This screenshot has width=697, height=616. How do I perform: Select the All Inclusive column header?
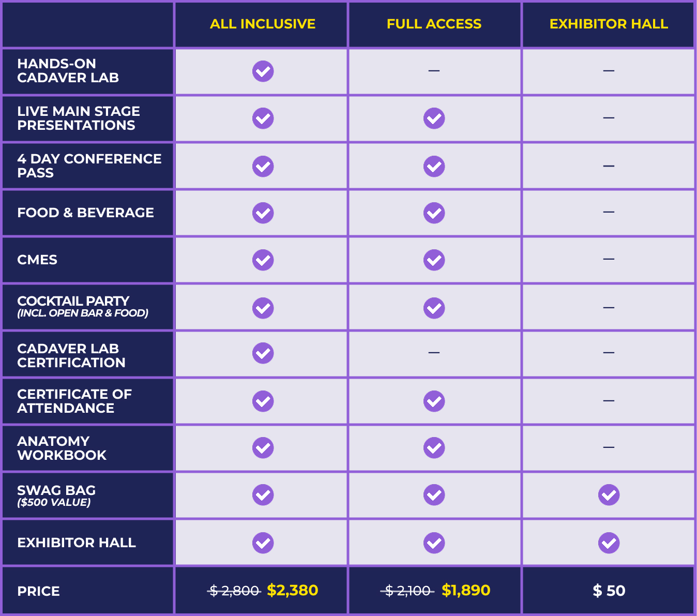[263, 24]
